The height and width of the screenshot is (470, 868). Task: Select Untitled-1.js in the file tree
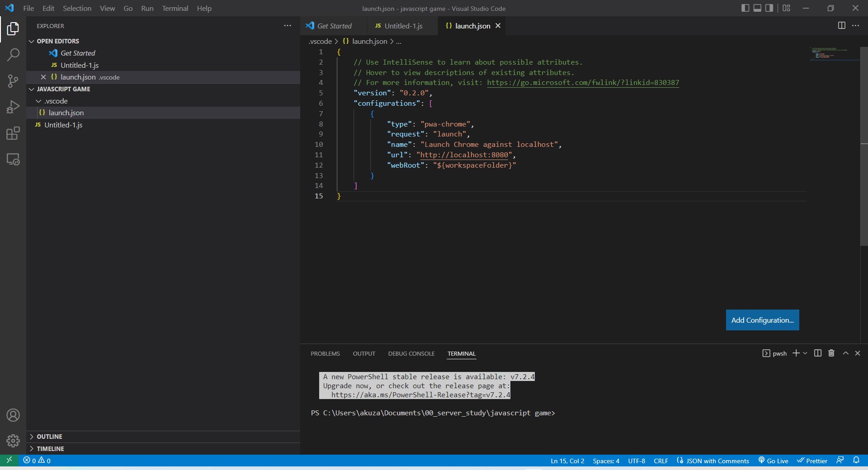coord(163,125)
